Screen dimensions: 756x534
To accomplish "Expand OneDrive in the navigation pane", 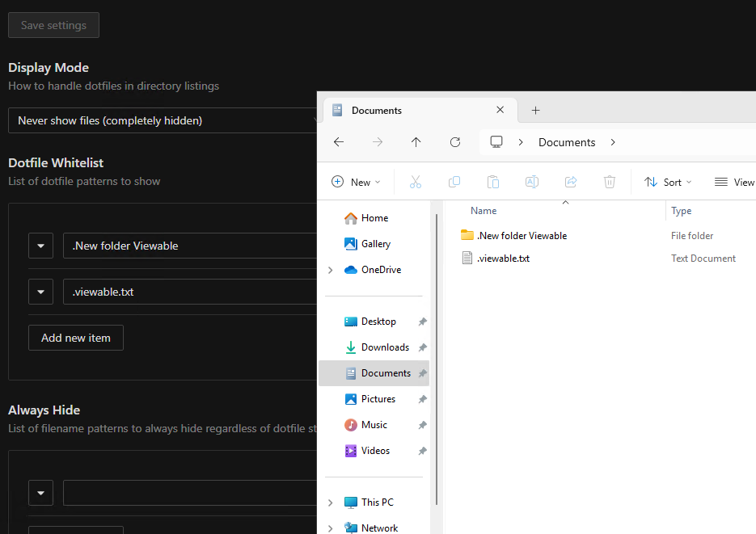I will point(329,269).
